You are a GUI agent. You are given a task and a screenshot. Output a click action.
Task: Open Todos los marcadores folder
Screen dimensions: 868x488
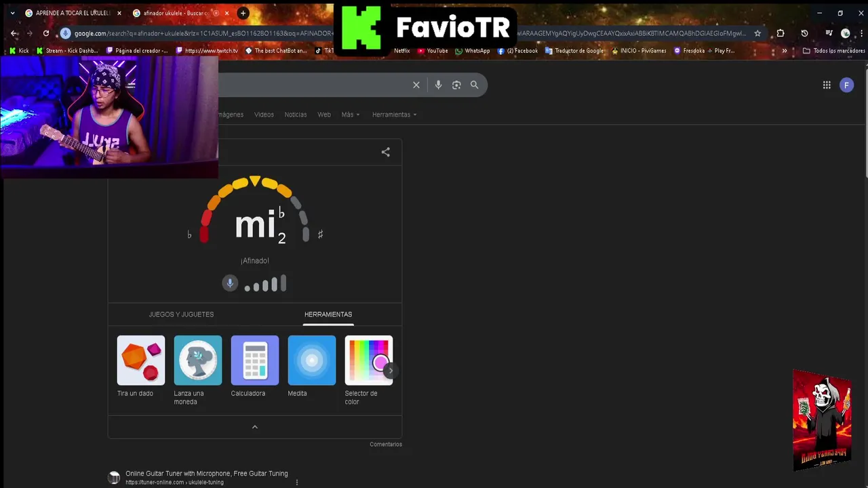click(x=834, y=51)
